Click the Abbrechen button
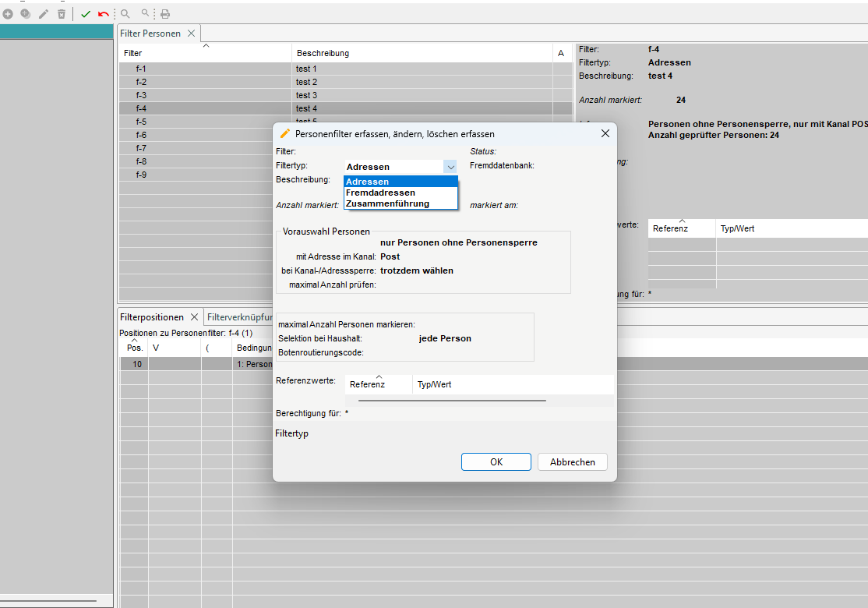This screenshot has height=608, width=868. 572,462
